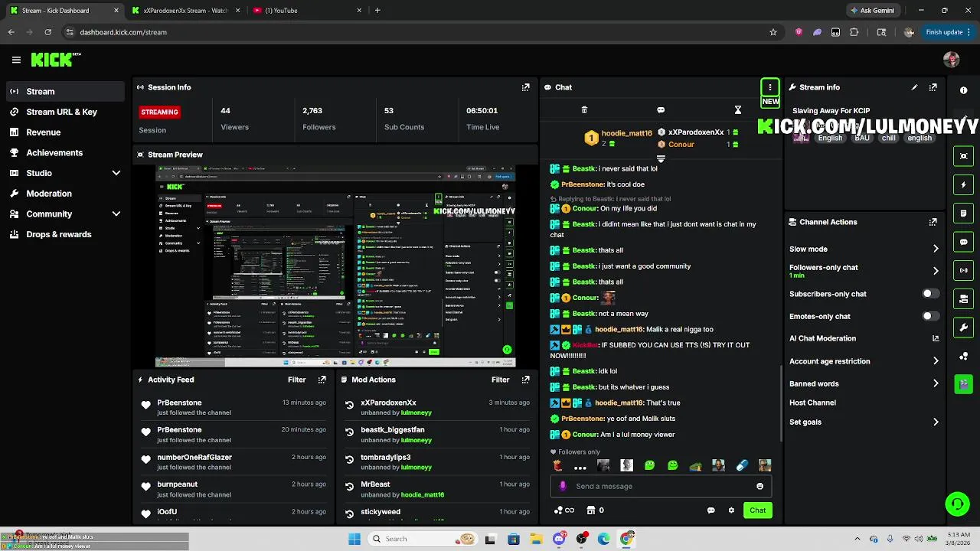Screen dimensions: 980x551
Task: Pop out the Mod Actions panel
Action: pos(525,380)
